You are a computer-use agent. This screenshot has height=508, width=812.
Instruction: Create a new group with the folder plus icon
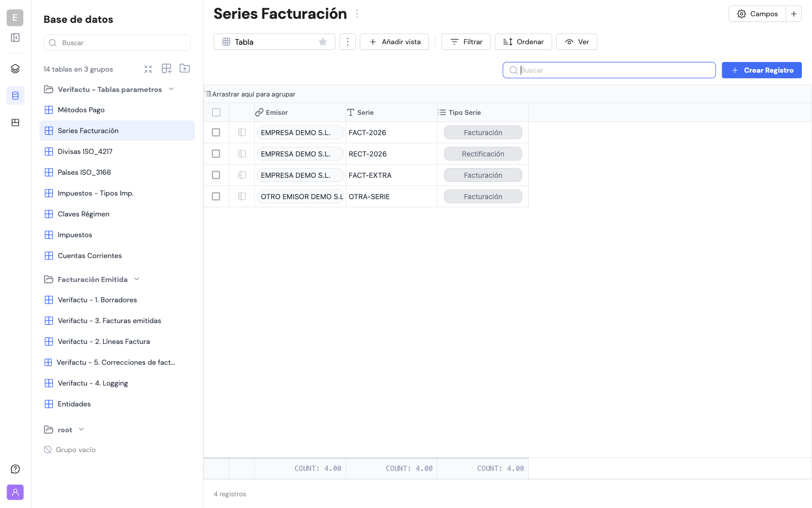click(x=185, y=69)
